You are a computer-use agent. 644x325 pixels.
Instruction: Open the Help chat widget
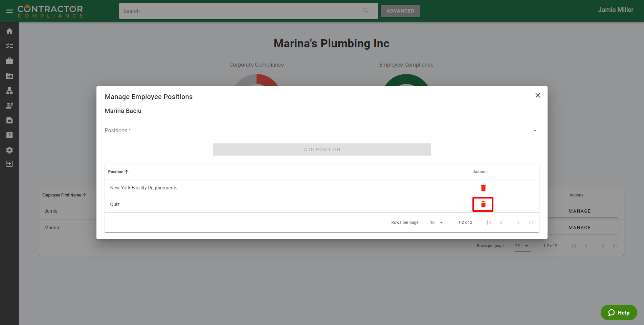[619, 312]
